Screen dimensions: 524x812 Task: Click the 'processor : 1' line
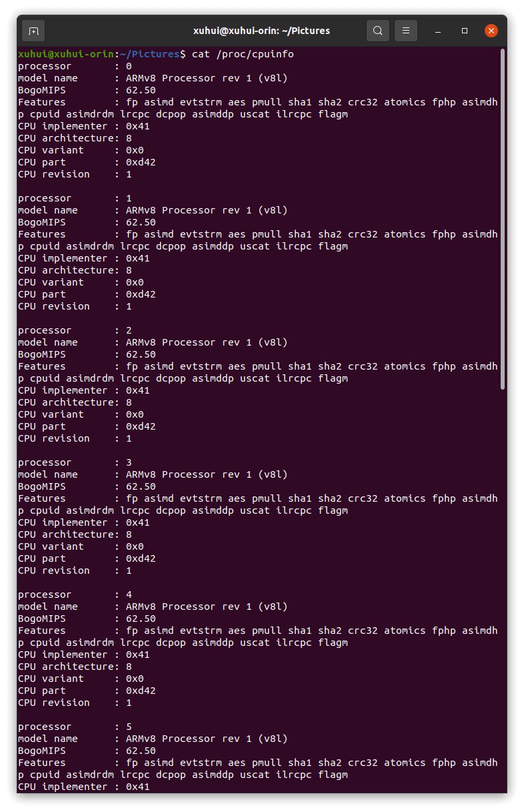(75, 198)
